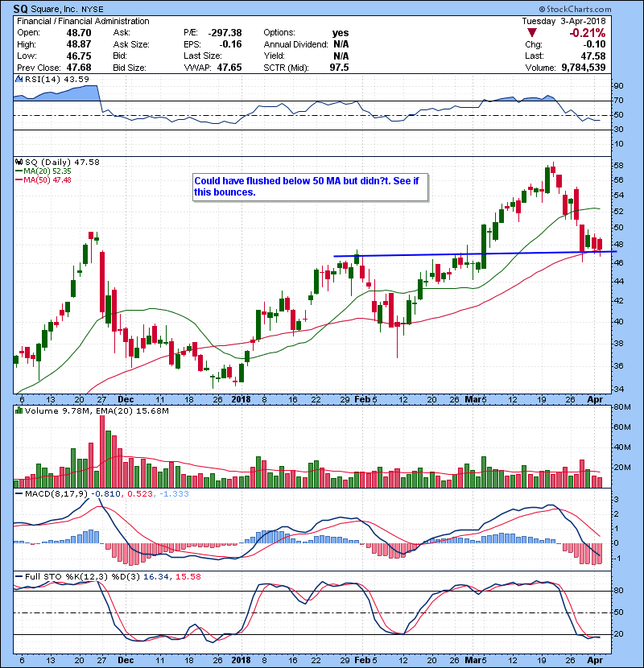
Task: Click the MA(50) 47.48 legend entry
Action: pos(43,179)
